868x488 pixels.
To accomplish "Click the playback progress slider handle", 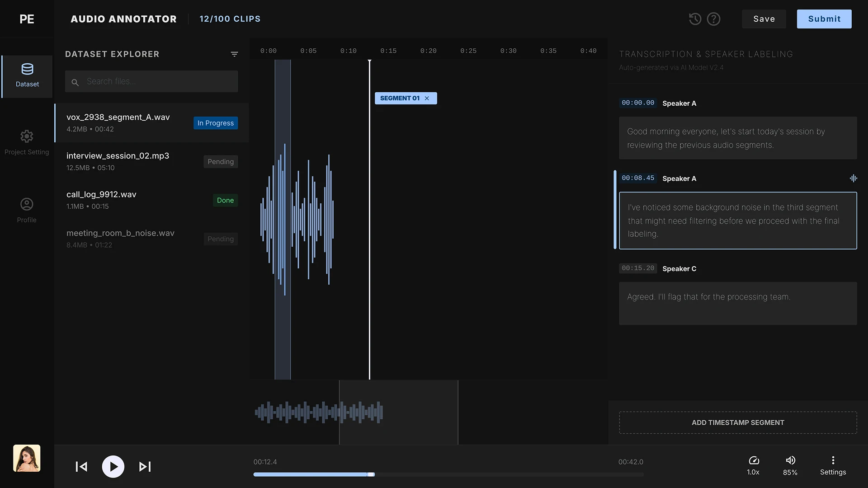I will pyautogui.click(x=371, y=474).
